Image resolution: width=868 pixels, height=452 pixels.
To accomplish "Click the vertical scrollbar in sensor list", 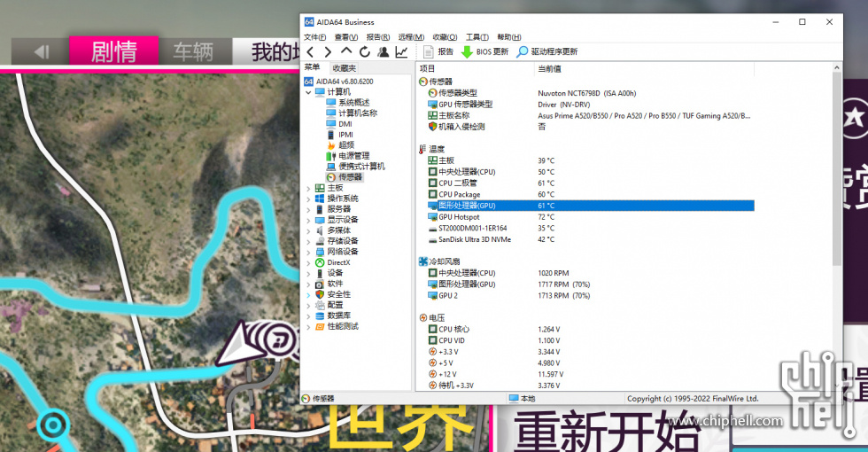I will (x=837, y=169).
